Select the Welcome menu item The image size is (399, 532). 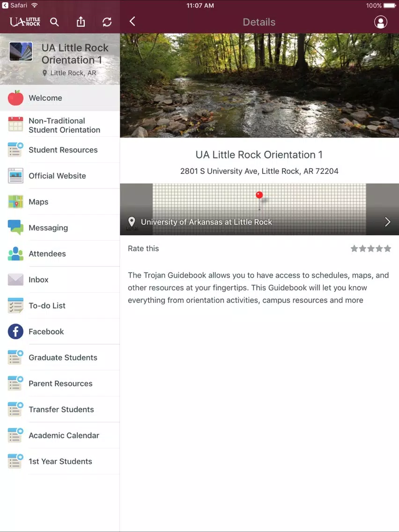click(60, 98)
